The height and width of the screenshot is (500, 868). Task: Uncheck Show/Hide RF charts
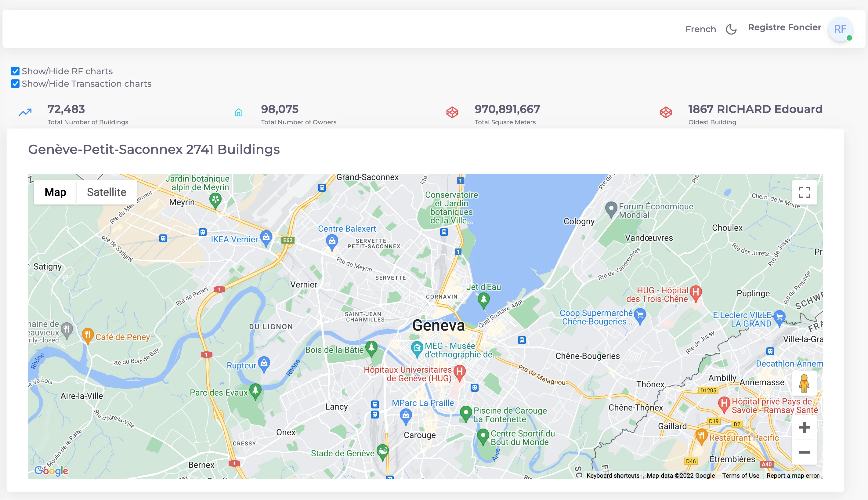point(15,71)
